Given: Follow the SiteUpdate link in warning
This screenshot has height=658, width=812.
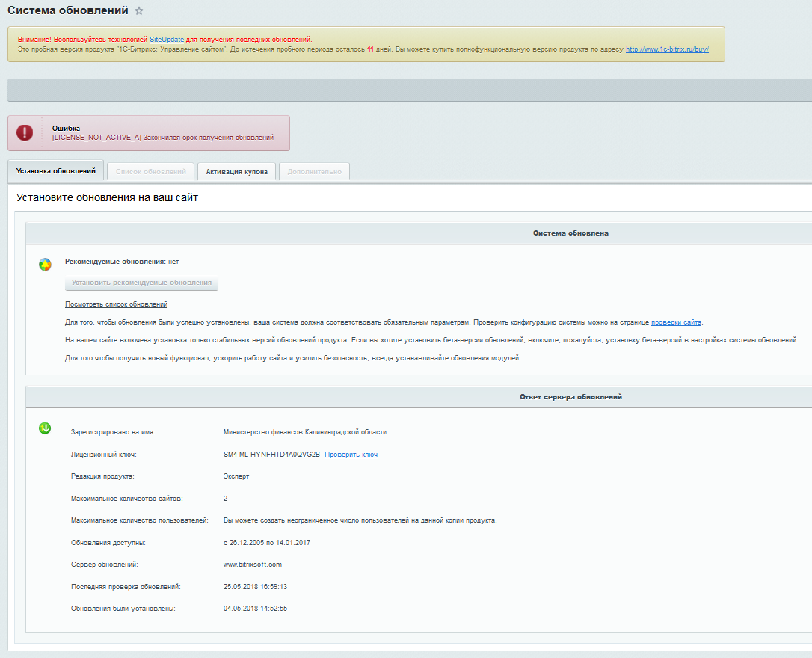Looking at the screenshot, I should click(167, 39).
